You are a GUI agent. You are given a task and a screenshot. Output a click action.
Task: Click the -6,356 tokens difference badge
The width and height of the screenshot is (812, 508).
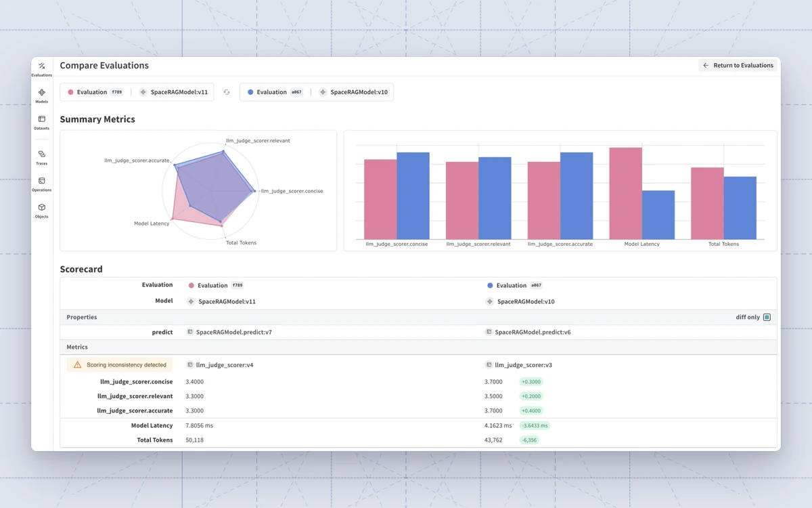point(529,440)
